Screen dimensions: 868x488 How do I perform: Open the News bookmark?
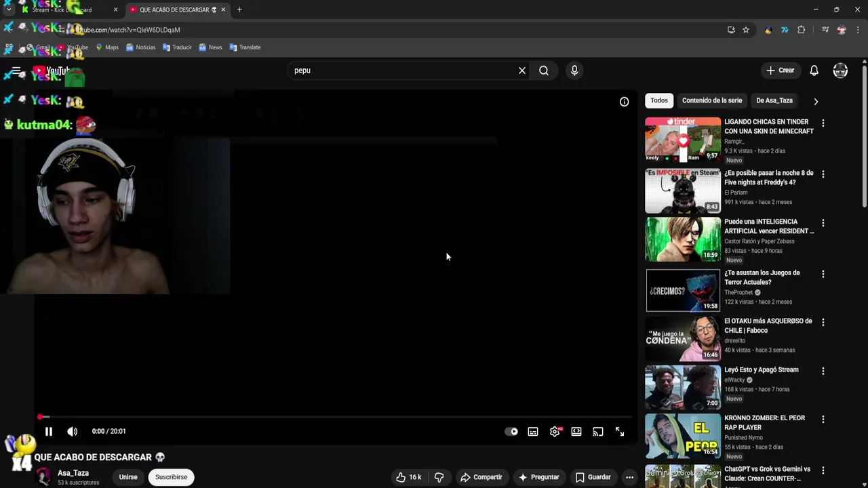coord(210,47)
